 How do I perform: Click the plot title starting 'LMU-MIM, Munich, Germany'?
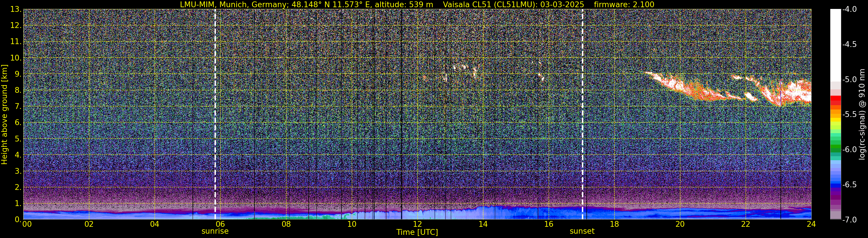[417, 4]
